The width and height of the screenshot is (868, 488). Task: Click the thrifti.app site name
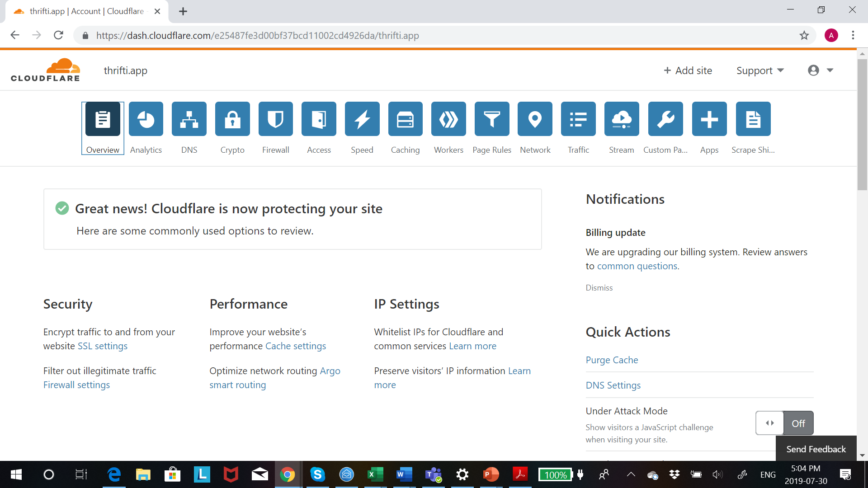pyautogui.click(x=126, y=70)
